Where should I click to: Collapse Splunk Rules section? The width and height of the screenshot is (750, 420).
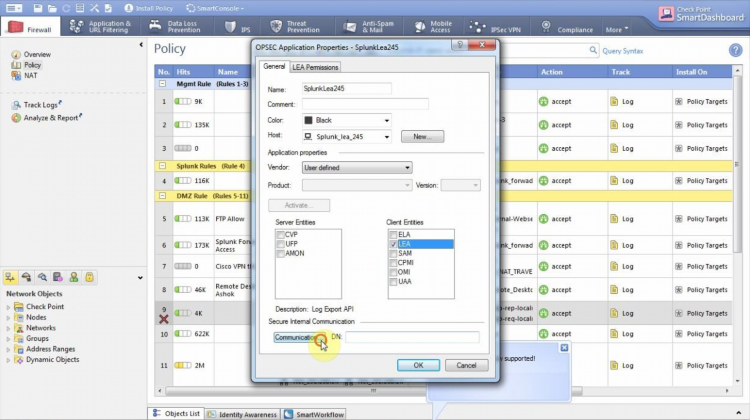[163, 166]
